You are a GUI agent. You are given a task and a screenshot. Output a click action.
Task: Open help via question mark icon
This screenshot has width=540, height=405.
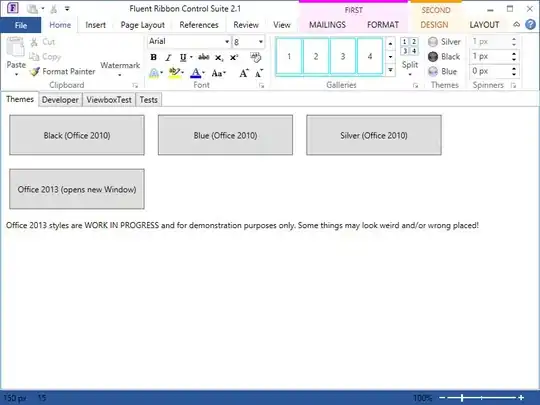(x=530, y=24)
